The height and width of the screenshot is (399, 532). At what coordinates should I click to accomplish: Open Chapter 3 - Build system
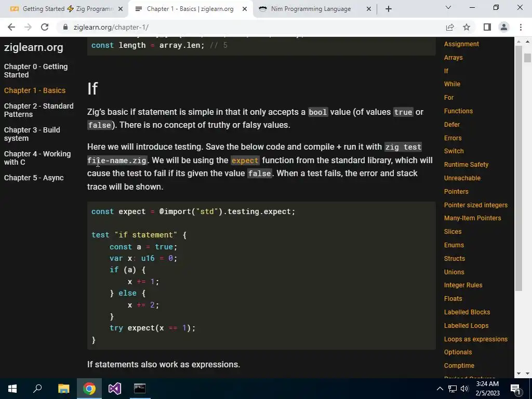click(x=32, y=134)
